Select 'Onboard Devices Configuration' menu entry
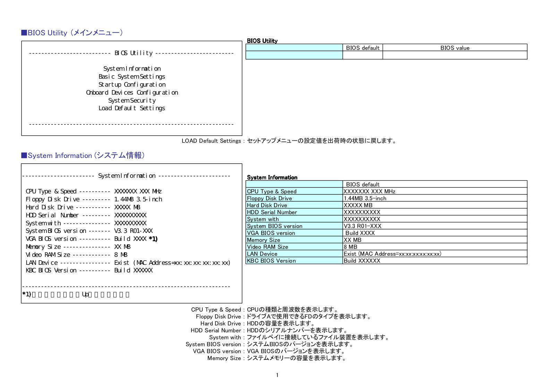The width and height of the screenshot is (555, 392). tap(132, 93)
